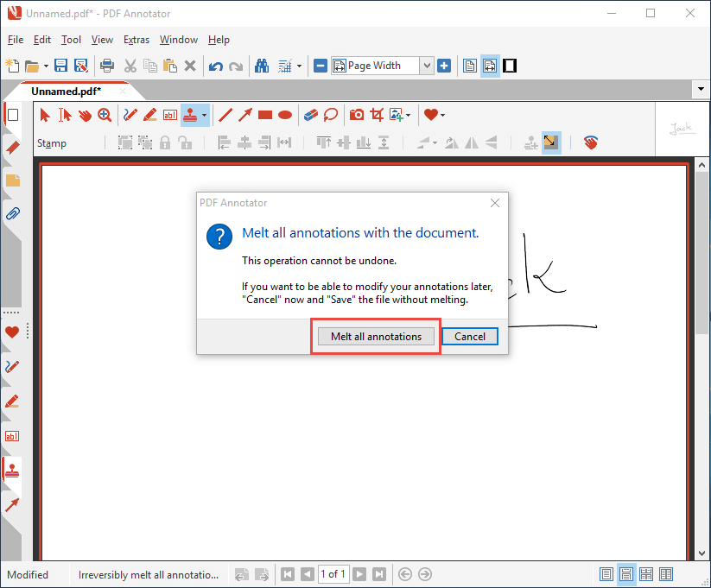Click the Save As icon

81,66
